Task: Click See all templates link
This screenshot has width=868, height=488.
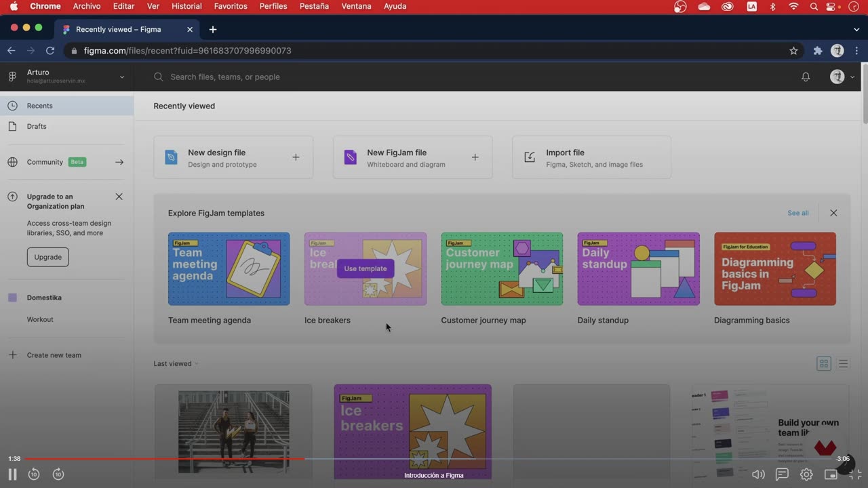Action: click(798, 213)
